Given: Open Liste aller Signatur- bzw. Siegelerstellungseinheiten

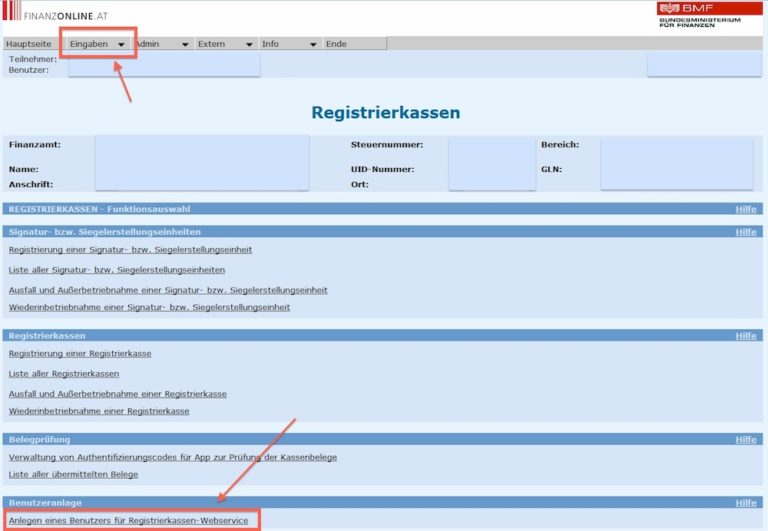Looking at the screenshot, I should tap(117, 270).
